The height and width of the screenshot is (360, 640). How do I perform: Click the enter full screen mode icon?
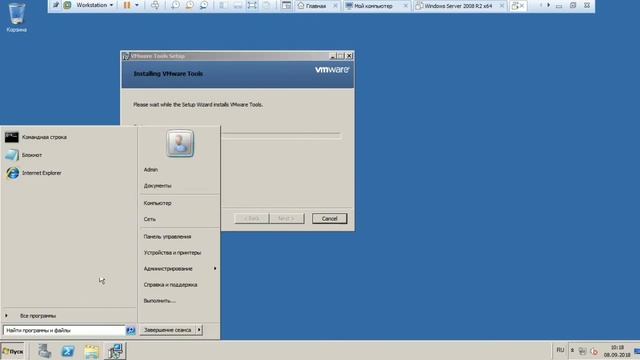click(252, 5)
